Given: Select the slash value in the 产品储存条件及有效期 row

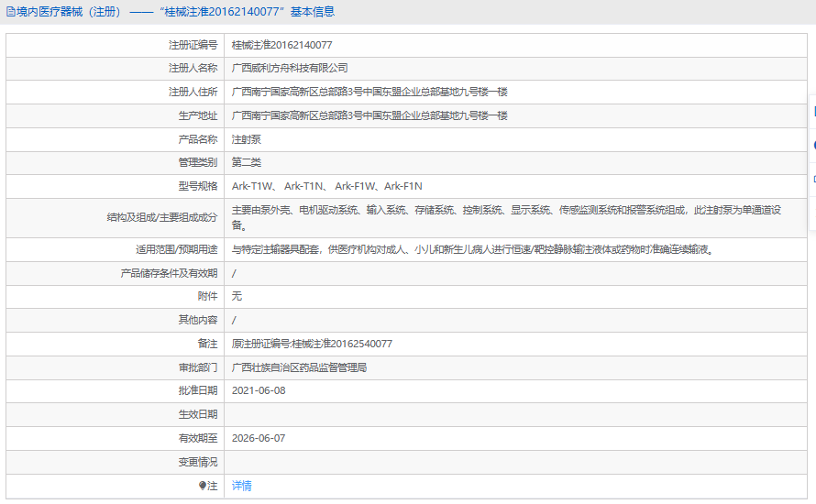Looking at the screenshot, I should coord(234,274).
